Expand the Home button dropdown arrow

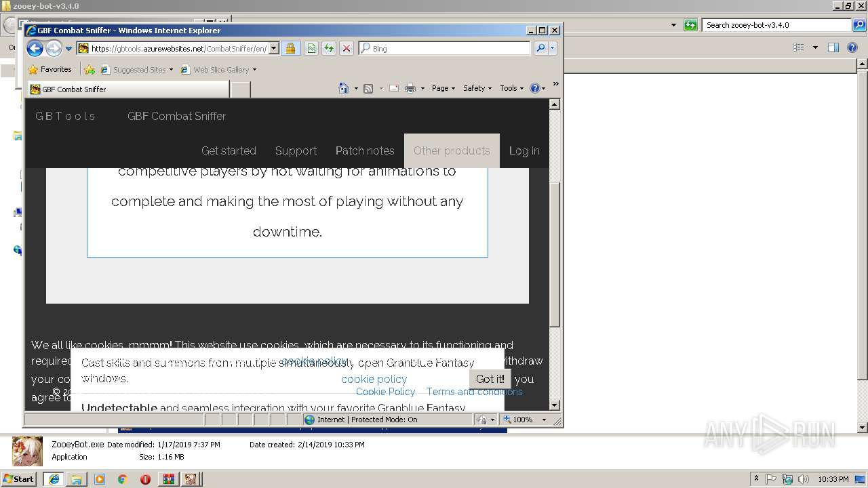click(356, 88)
